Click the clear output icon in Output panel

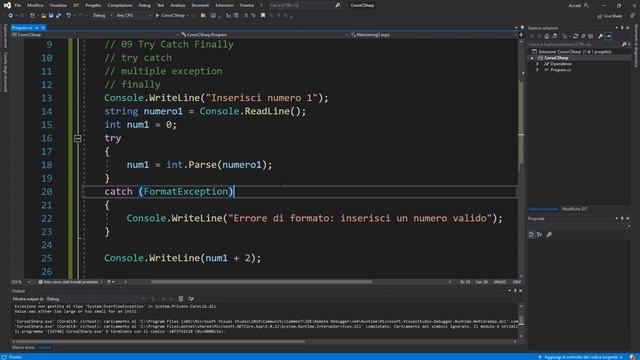pos(181,299)
